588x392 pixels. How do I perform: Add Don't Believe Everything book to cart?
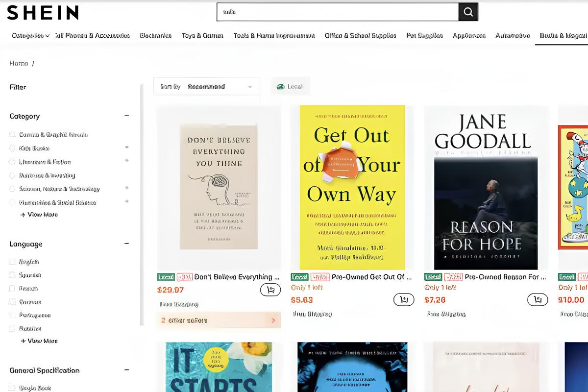click(270, 290)
